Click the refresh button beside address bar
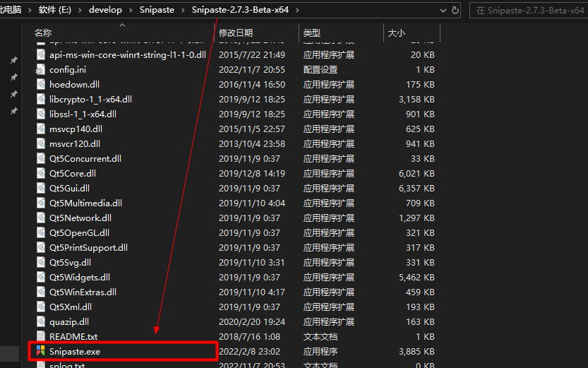588x368 pixels. click(x=455, y=10)
